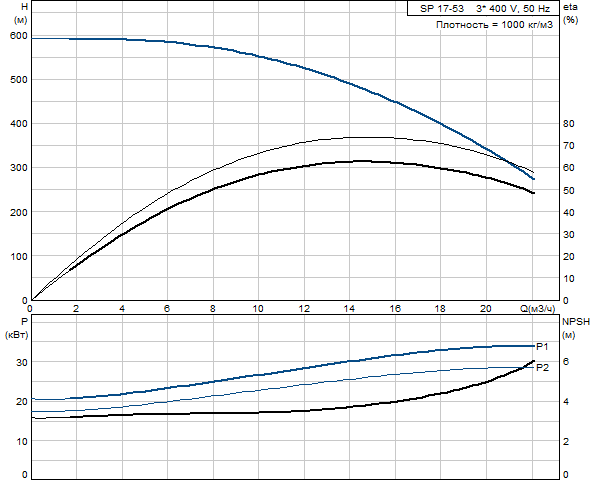The image size is (592, 480).
Task: Click the 500 value on the H axis
Action: pos(19,80)
